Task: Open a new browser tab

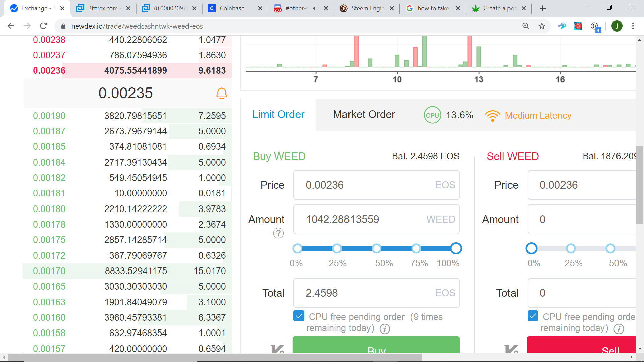Action: [x=543, y=8]
